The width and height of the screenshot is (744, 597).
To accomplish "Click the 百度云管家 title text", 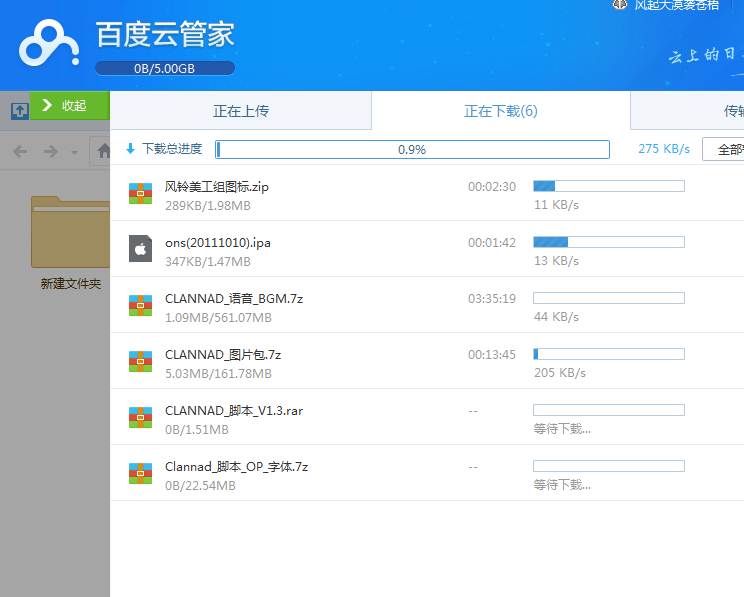I will point(165,34).
